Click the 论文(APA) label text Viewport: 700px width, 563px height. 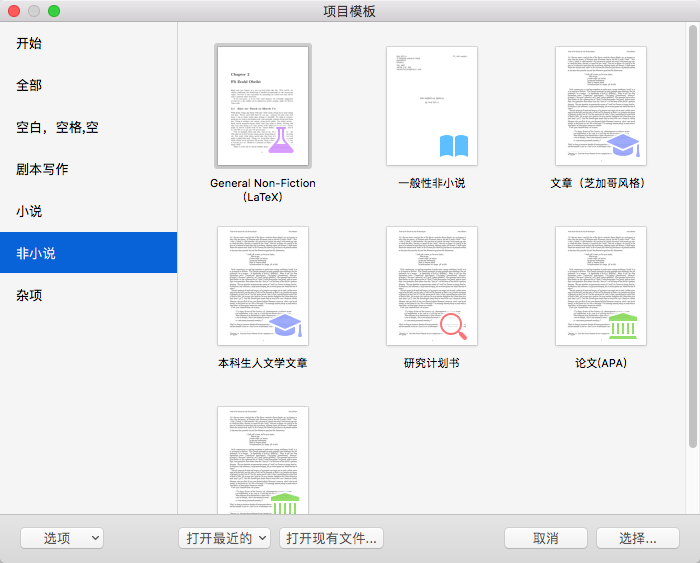coord(601,363)
